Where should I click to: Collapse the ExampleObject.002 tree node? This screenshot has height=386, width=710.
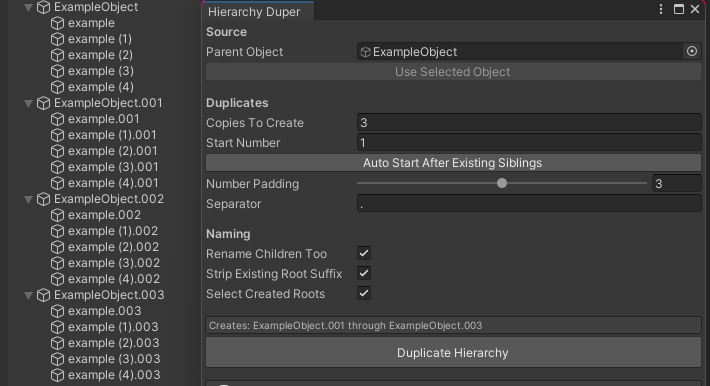click(29, 200)
